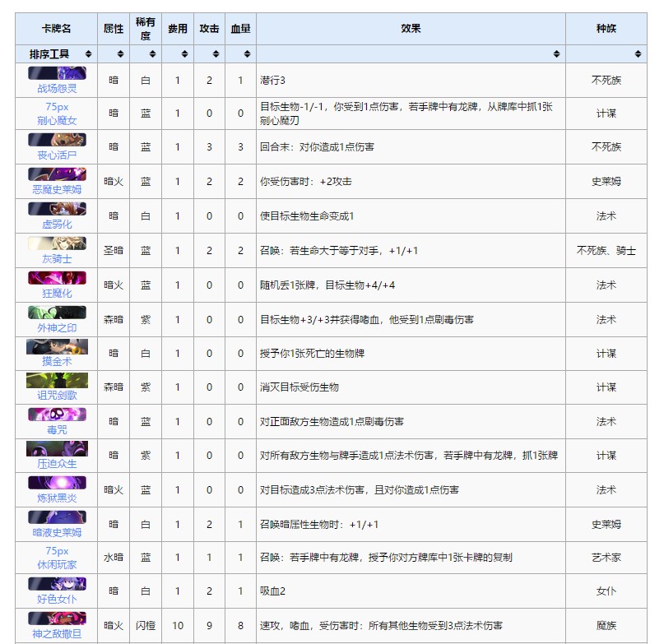Open the 剜心魔女 card name link
This screenshot has width=664, height=644.
(57, 121)
